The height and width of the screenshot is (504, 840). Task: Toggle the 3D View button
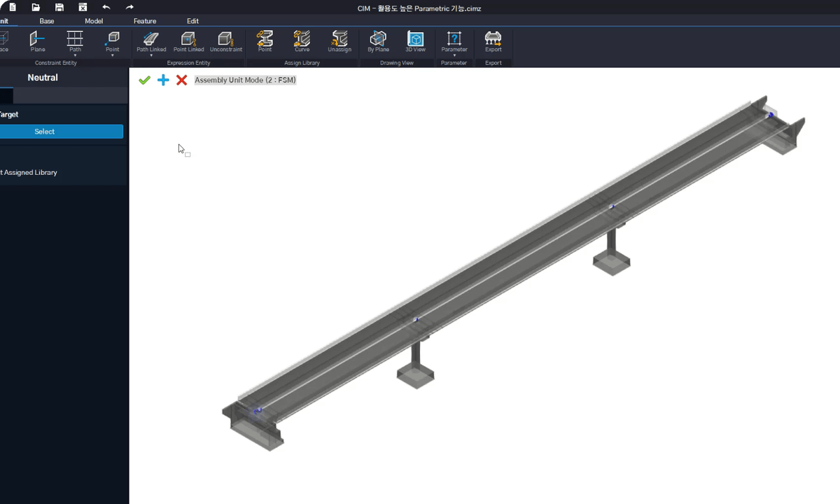415,41
